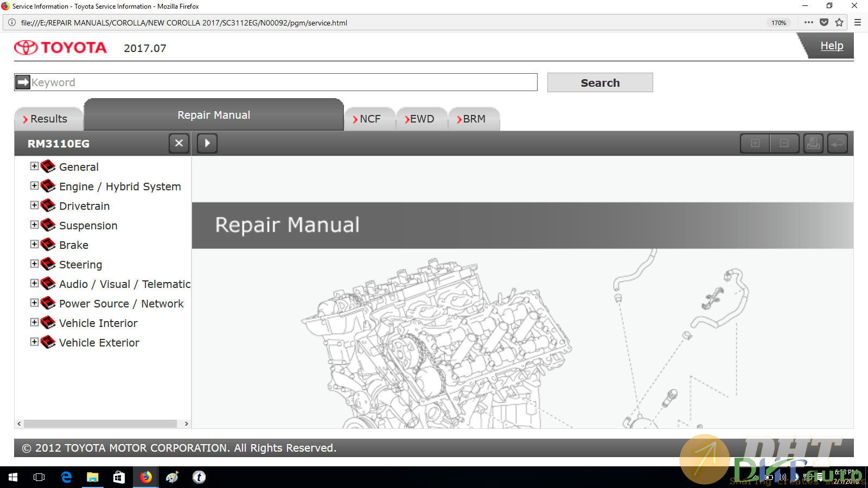Expand the Engine / Hybrid System node
868x488 pixels.
34,186
